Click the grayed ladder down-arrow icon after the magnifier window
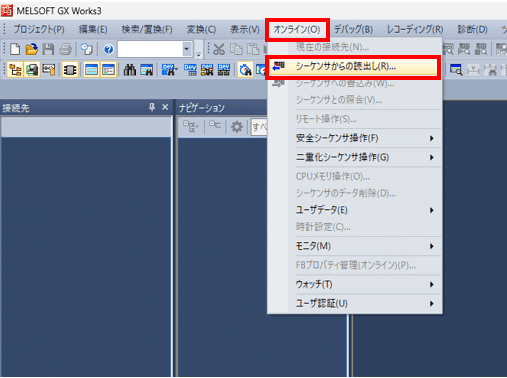Viewport: 507px width, 378px height. coord(473,70)
